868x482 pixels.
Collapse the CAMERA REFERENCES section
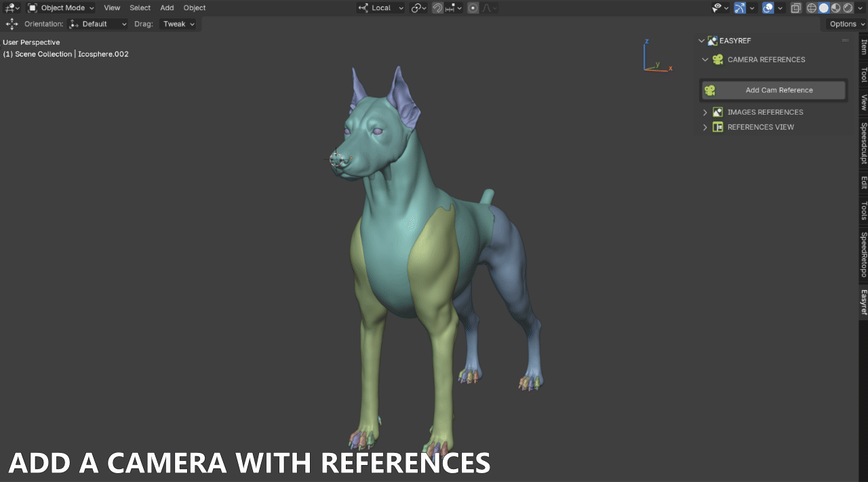(x=705, y=60)
